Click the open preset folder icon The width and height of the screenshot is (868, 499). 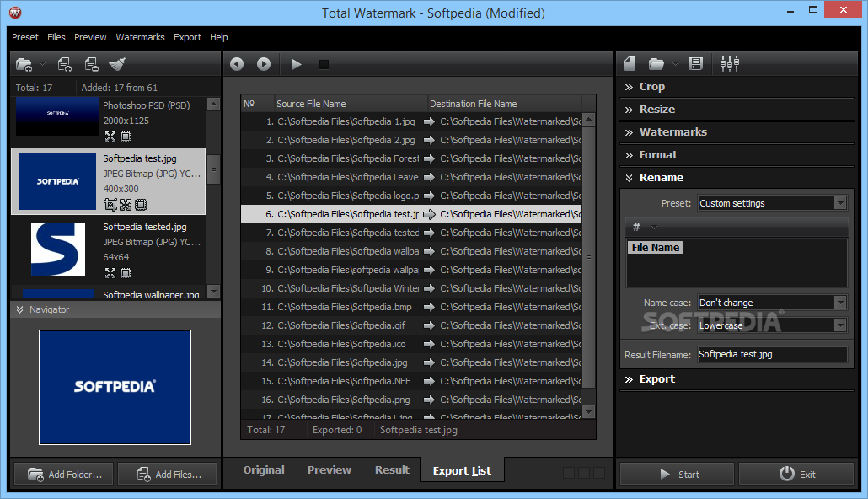[656, 64]
